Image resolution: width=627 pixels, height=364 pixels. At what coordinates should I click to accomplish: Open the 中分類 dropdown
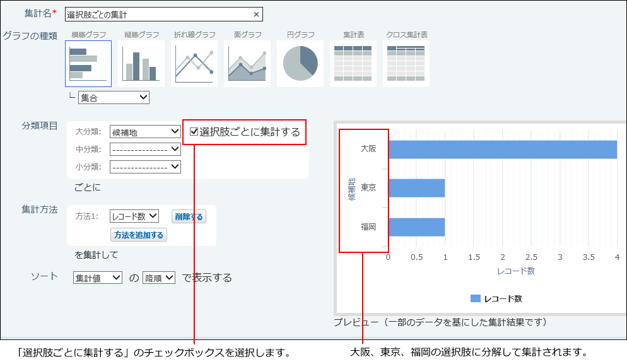(145, 150)
